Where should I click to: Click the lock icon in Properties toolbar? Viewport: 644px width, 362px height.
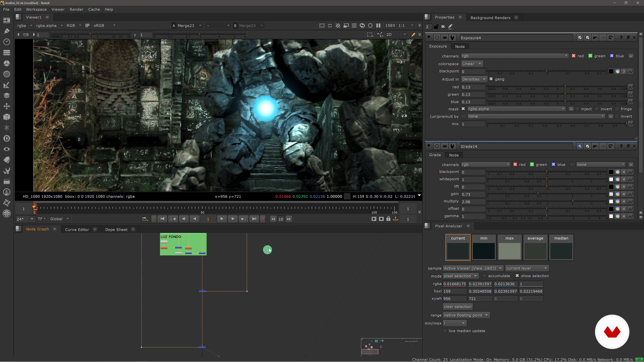pyautogui.click(x=436, y=26)
